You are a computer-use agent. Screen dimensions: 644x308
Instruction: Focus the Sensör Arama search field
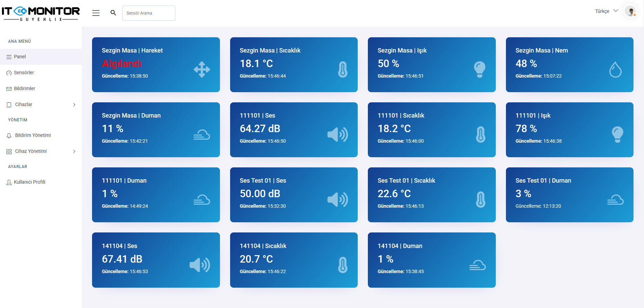coord(149,13)
